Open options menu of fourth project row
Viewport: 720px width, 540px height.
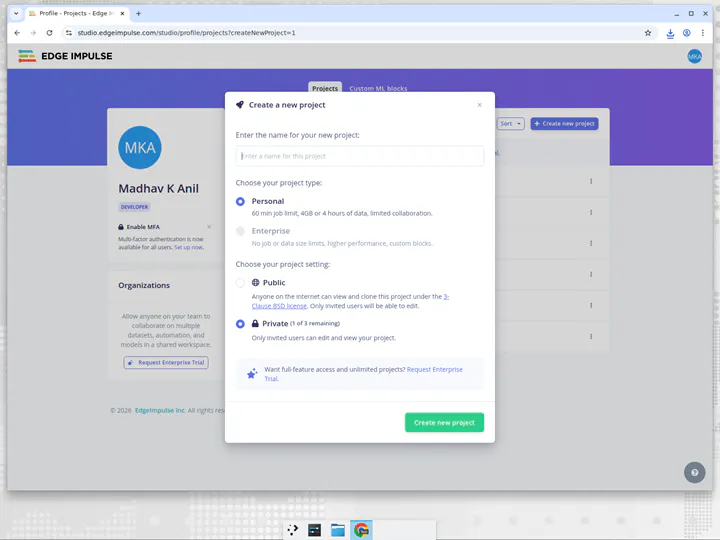[x=591, y=275]
